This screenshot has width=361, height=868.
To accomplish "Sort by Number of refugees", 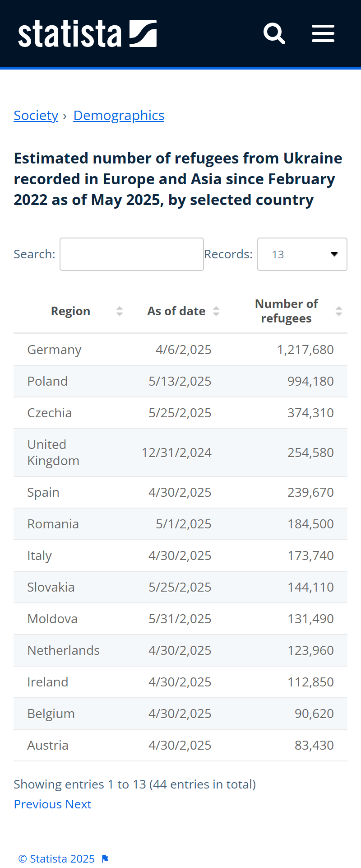I will click(x=338, y=311).
